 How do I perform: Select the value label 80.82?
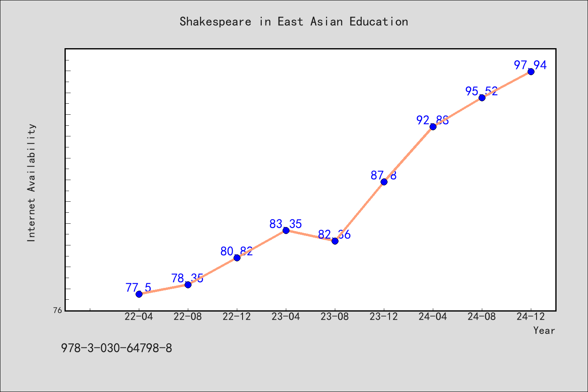[x=236, y=251]
